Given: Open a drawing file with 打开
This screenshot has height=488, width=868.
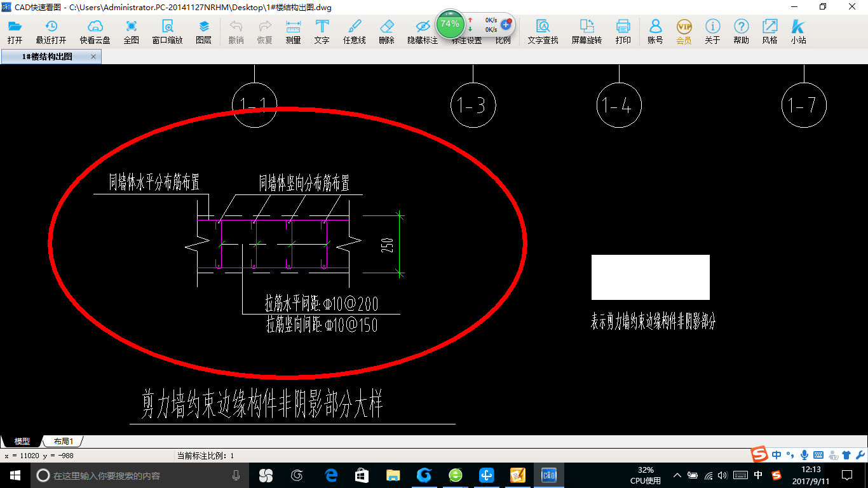Looking at the screenshot, I should 15,31.
